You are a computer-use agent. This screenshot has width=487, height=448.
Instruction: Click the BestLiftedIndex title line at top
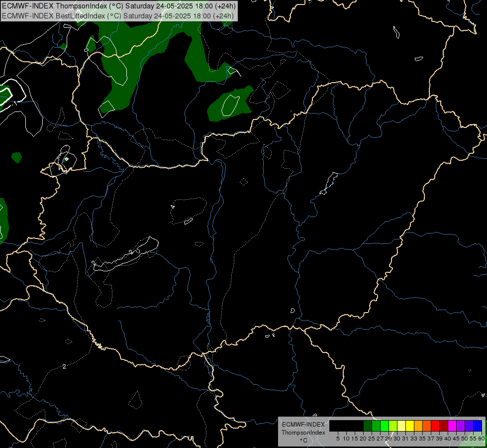[x=118, y=16]
